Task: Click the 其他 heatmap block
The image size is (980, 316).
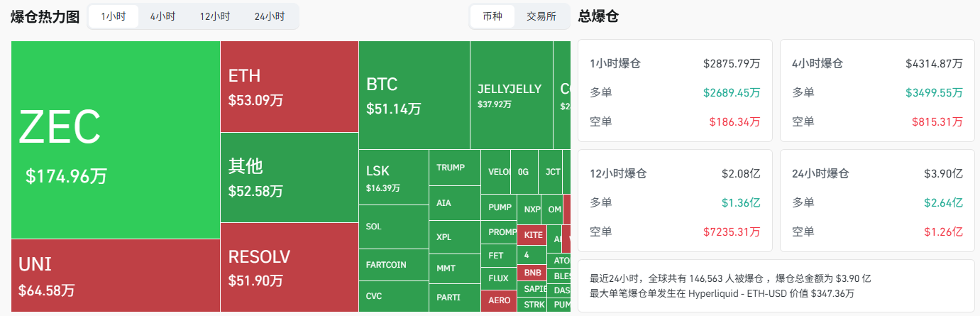Action: coord(289,178)
